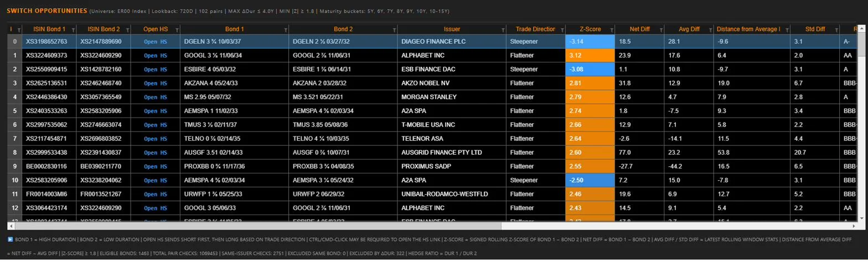Select ISIN cell FR0013521267
Viewport: 868px width, 264px height.
click(x=102, y=194)
